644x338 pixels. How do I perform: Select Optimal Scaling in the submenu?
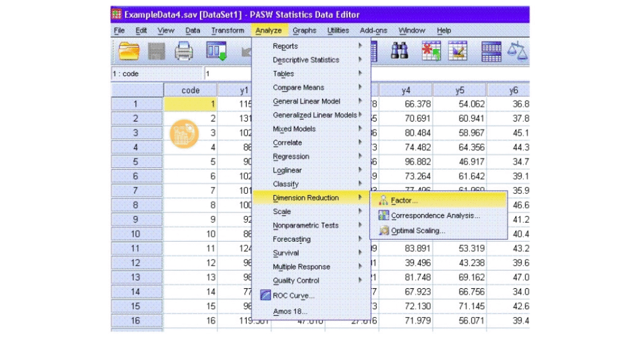point(418,231)
